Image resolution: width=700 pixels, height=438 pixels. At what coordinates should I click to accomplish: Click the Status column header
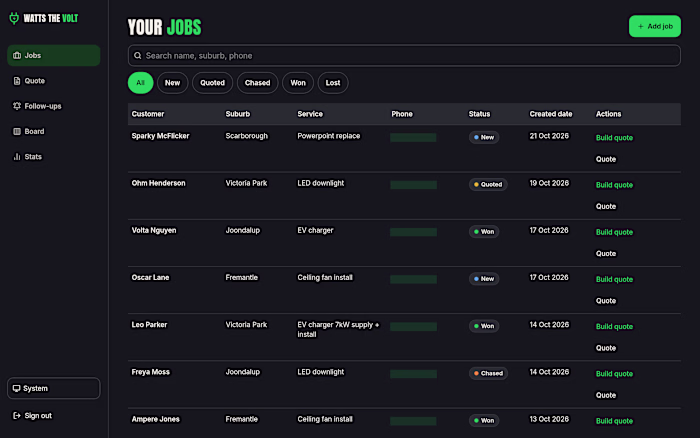(479, 114)
